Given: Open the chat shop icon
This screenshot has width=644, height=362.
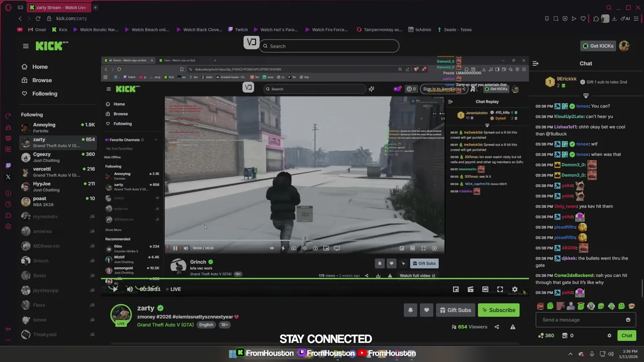Looking at the screenshot, I should click(x=565, y=335).
